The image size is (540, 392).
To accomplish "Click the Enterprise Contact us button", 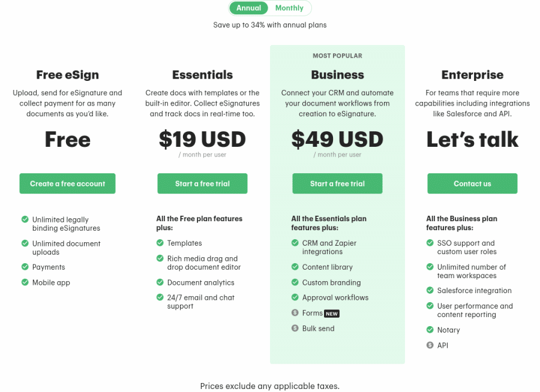I will pos(473,183).
